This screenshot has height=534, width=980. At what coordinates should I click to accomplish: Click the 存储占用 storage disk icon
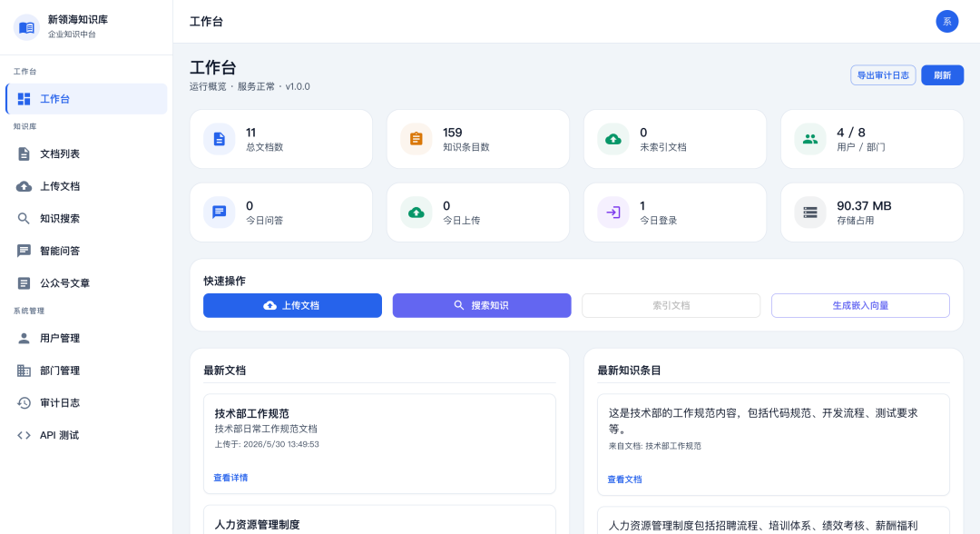coord(810,212)
